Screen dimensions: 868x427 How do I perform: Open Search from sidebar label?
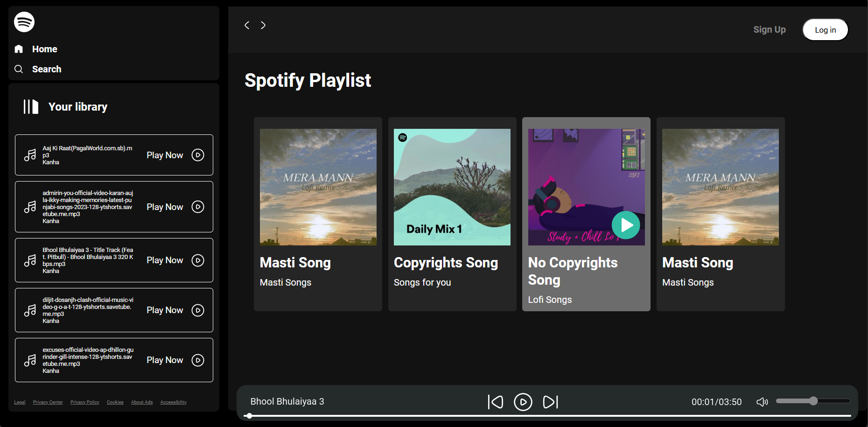pos(47,69)
